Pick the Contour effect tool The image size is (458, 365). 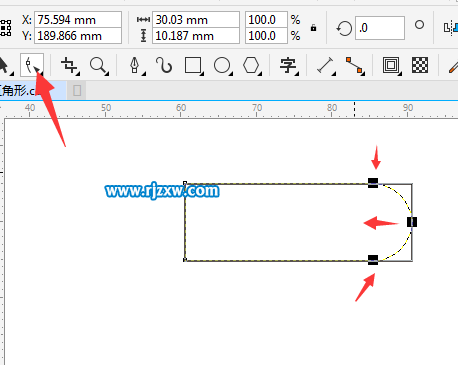tap(391, 65)
